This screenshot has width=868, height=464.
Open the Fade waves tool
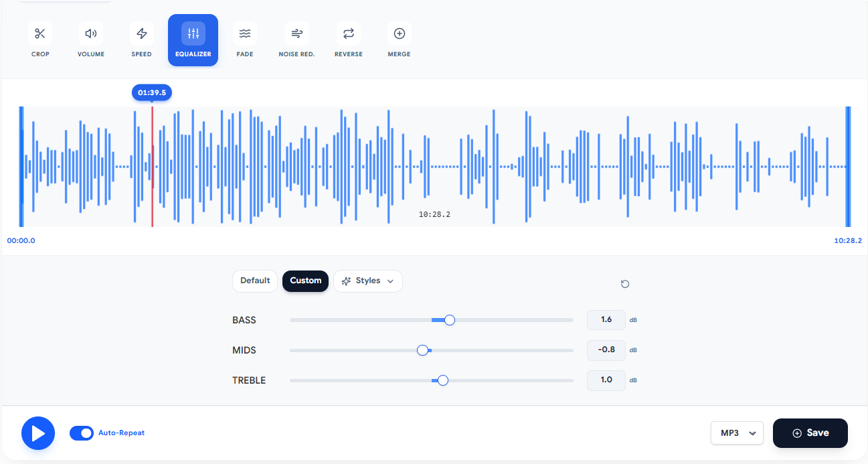245,40
